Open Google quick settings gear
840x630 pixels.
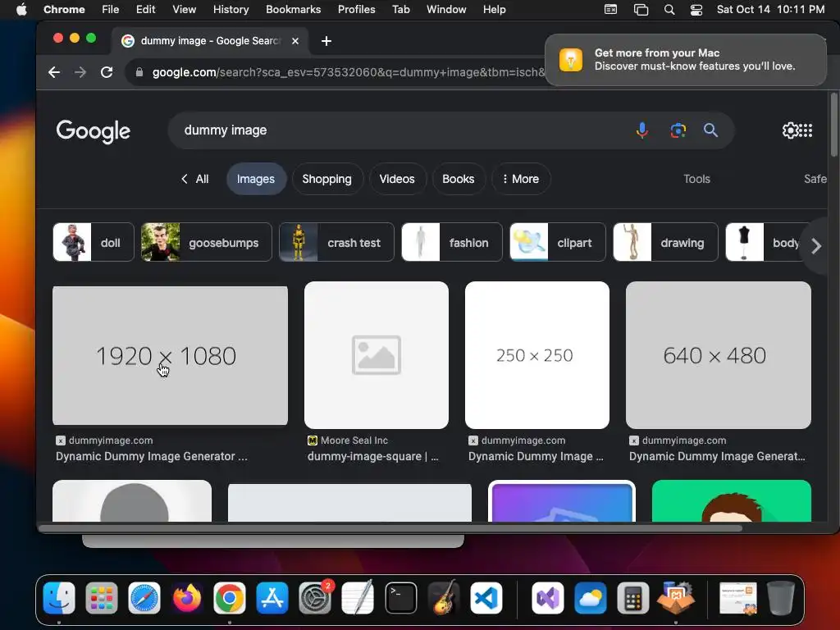[x=790, y=130]
